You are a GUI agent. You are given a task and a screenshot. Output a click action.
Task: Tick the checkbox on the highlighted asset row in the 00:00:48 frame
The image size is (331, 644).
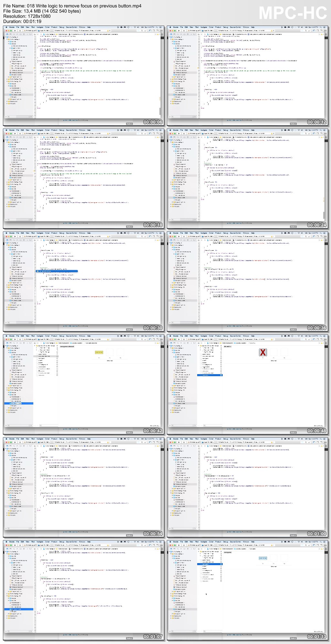(221, 375)
